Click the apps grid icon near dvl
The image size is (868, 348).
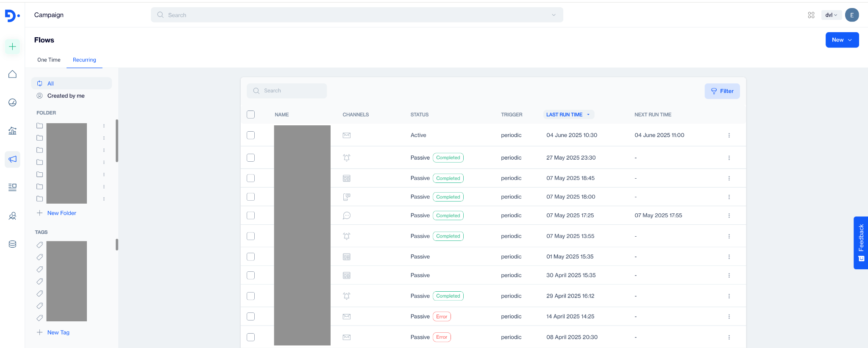click(811, 15)
